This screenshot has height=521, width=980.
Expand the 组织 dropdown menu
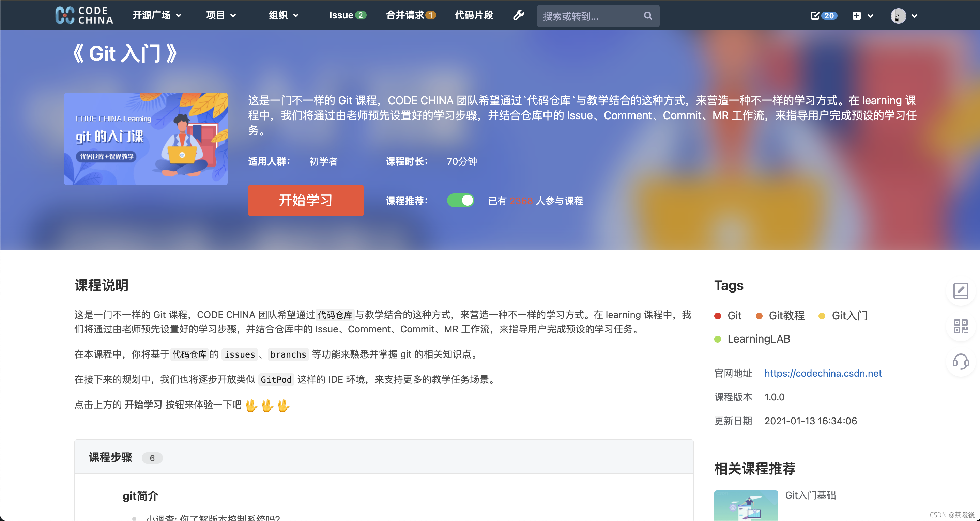point(283,15)
